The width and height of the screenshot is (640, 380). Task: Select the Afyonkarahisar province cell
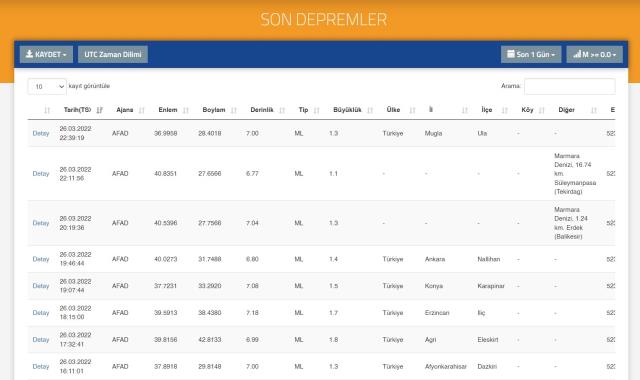tap(445, 367)
